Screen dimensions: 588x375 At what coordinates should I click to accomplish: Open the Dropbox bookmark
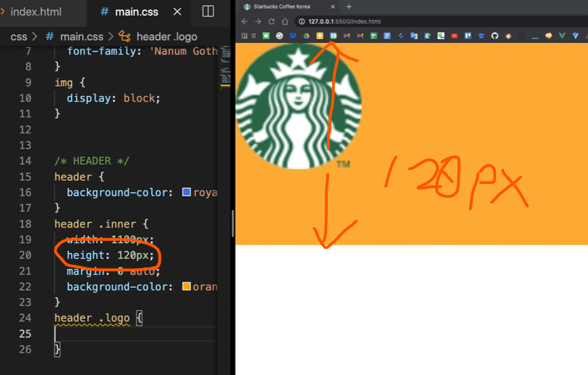pos(293,36)
